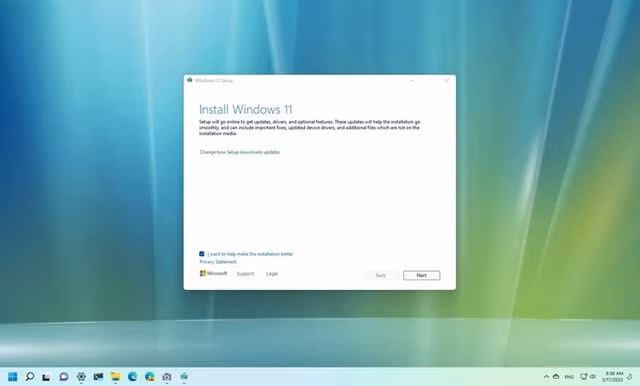Open clock and date flyout
640x386 pixels.
[614, 376]
